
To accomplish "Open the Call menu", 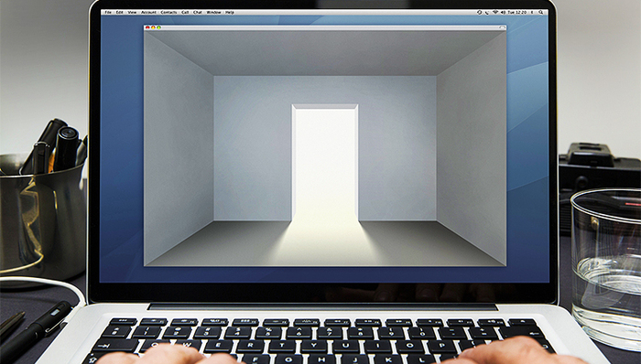I will coord(185,13).
